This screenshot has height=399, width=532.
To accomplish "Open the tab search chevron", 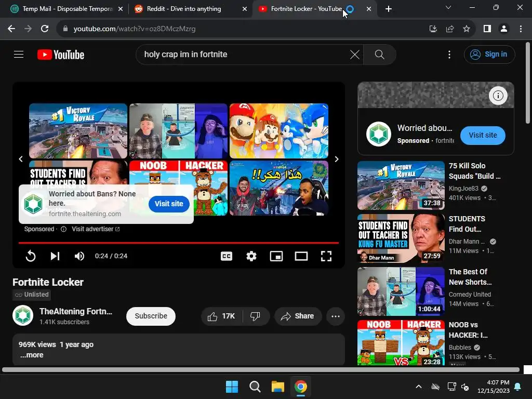I will [x=448, y=7].
